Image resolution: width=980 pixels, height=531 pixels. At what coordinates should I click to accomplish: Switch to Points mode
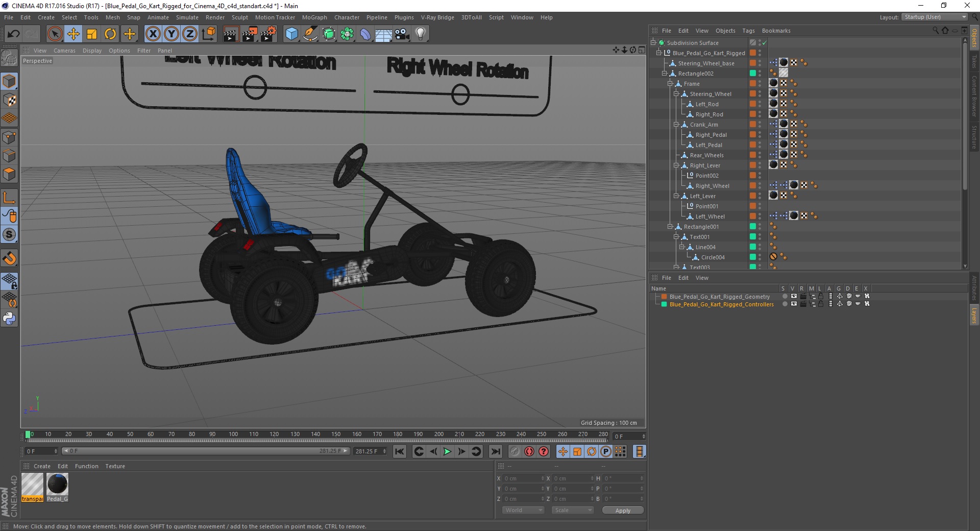[x=9, y=137]
